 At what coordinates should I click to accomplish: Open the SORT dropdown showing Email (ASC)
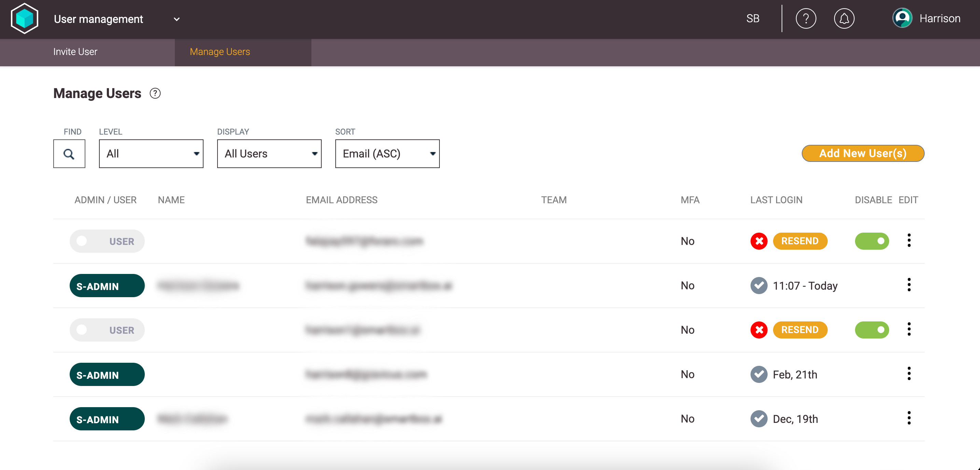point(387,154)
